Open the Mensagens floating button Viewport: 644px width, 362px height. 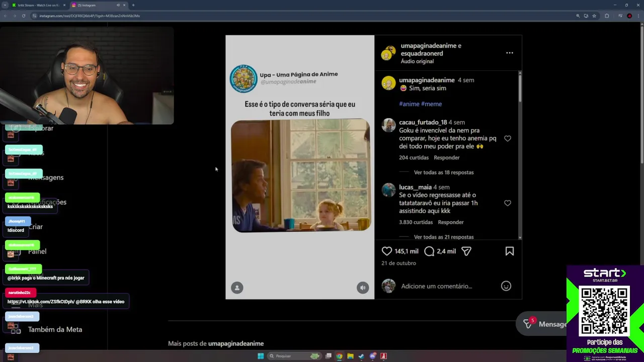point(545,324)
